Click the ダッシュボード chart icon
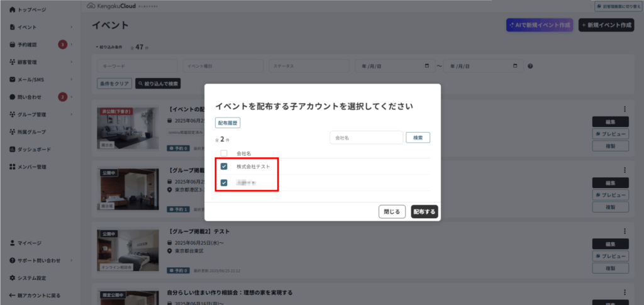Screen dimensions: 644x305 pos(13,149)
